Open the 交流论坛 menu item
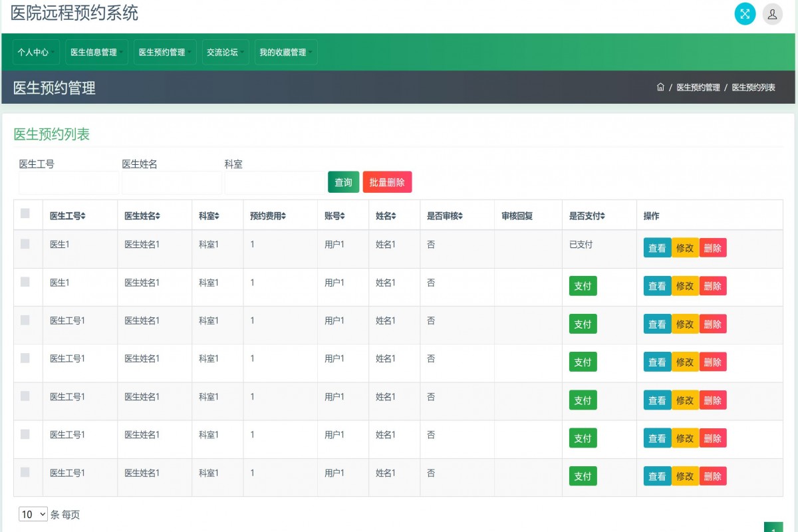This screenshot has width=798, height=532. [x=225, y=52]
